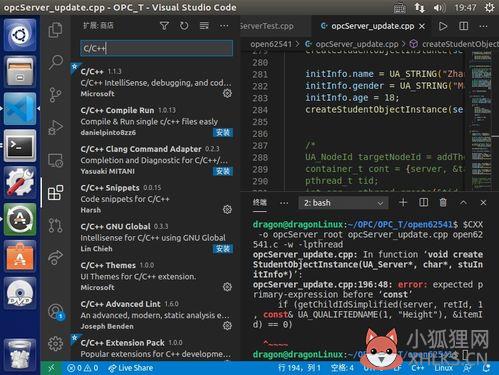Create a new terminal with plus icon
This screenshot has width=499, height=375.
tap(403, 202)
